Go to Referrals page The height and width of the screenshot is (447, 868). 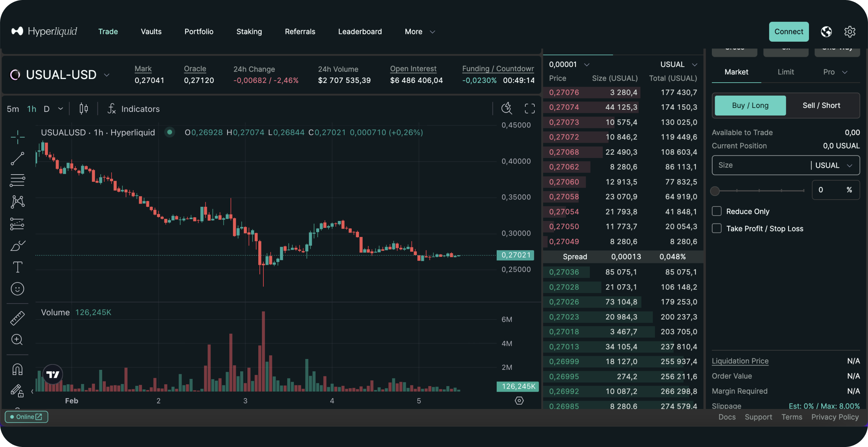click(x=300, y=32)
